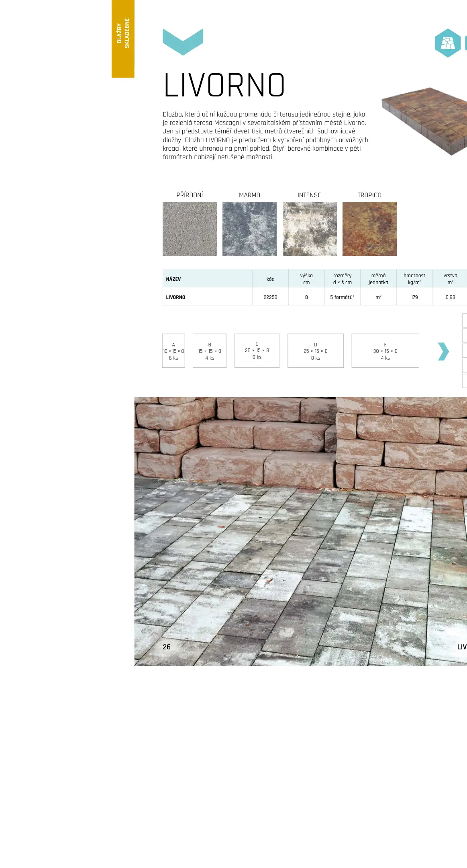This screenshot has height=868, width=467.
Task: Click the teal downward chevron logo above LIVORNO
Action: (x=183, y=41)
